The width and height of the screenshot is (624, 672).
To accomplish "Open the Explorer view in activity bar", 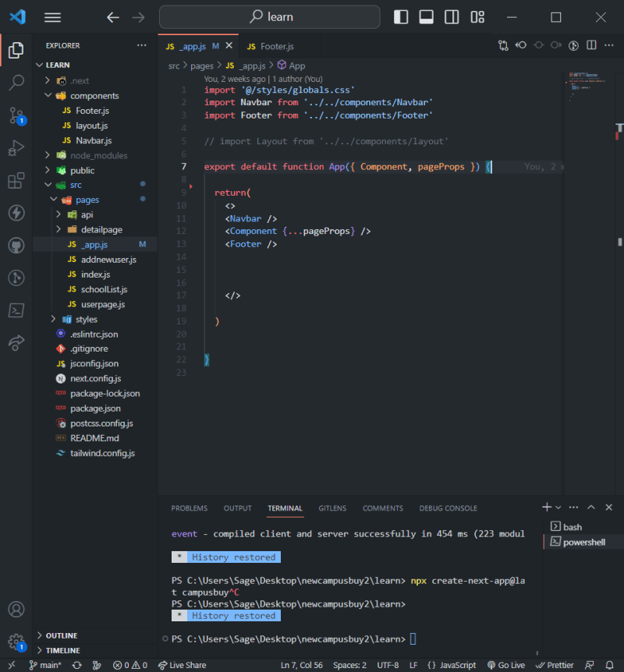I will click(16, 50).
